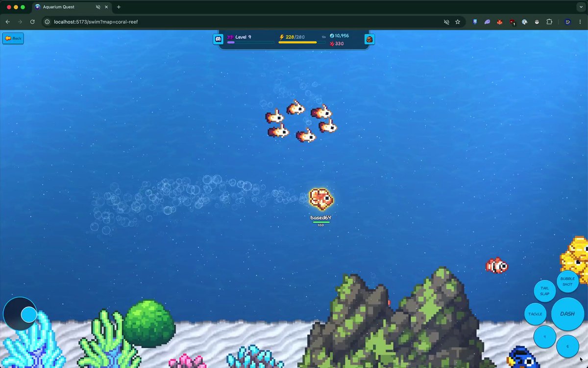Open the blue circular key extension icon
The image size is (588, 368).
(x=524, y=22)
